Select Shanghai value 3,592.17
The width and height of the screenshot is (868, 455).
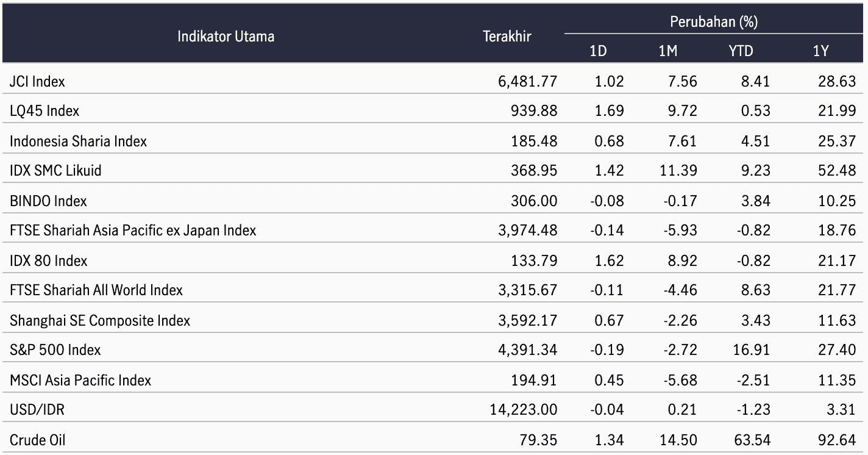(528, 320)
